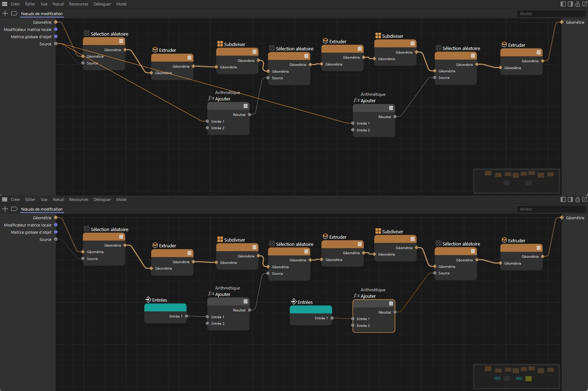The height and width of the screenshot is (391, 588).
Task: Click the plus add icon in the lower editor
Action: pyautogui.click(x=5, y=209)
